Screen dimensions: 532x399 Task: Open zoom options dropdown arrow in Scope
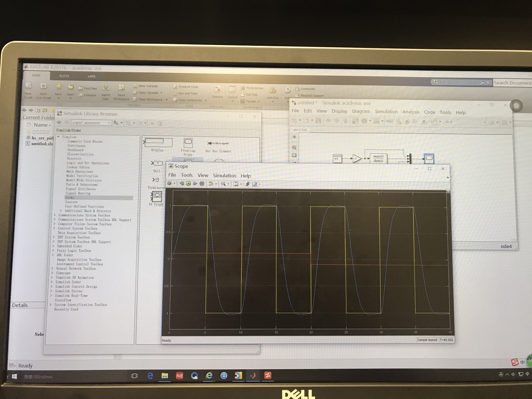click(x=228, y=184)
